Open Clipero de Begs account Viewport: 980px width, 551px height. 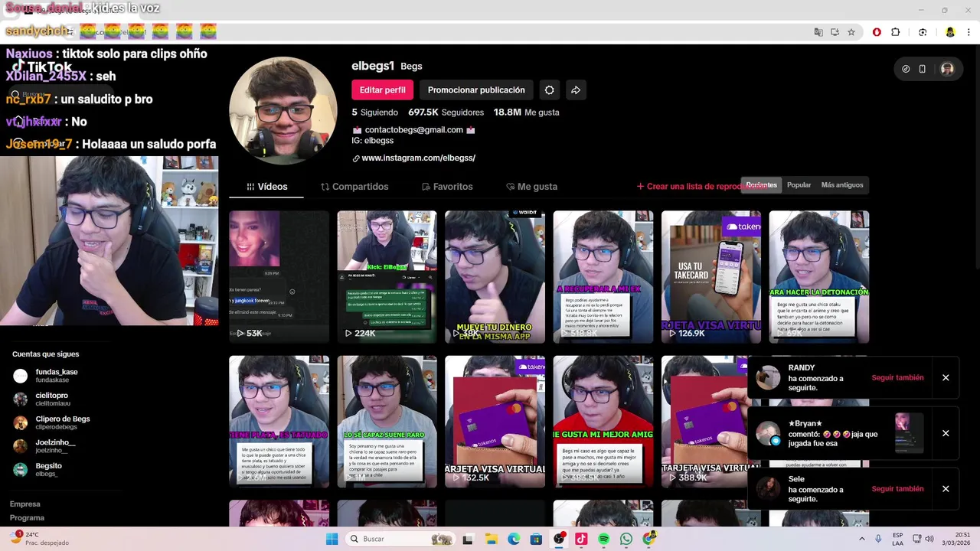pyautogui.click(x=52, y=422)
